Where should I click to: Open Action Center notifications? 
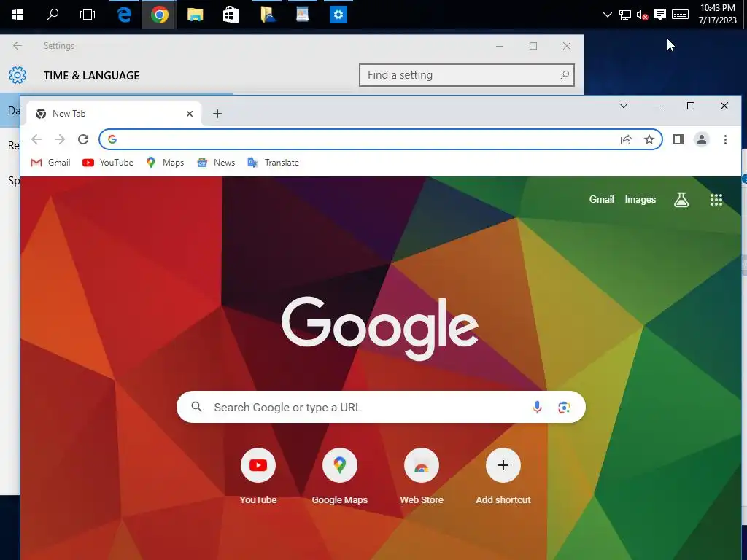659,15
